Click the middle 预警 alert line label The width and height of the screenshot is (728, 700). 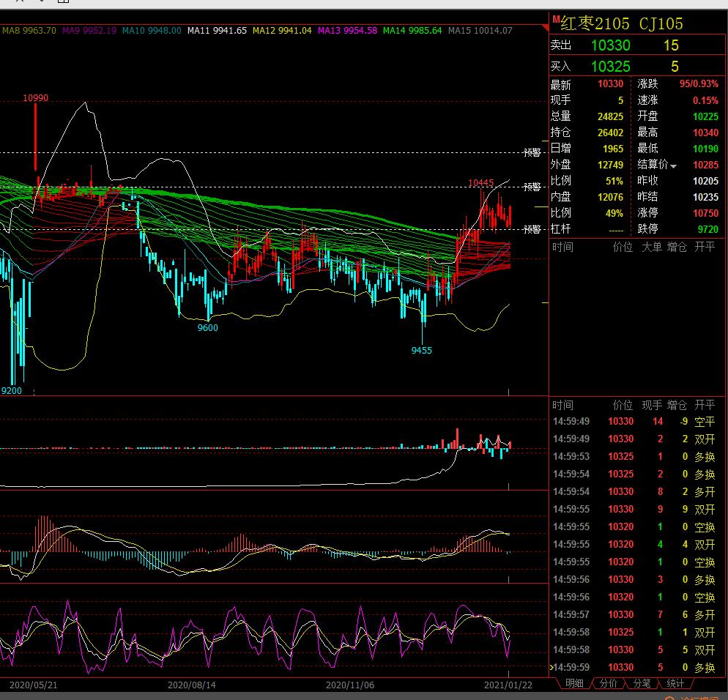point(532,187)
